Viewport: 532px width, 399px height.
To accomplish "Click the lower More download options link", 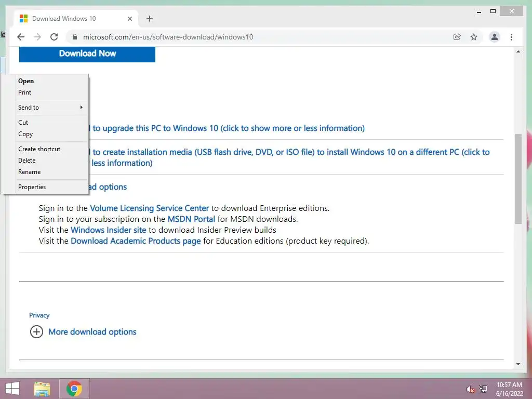I will tap(92, 332).
